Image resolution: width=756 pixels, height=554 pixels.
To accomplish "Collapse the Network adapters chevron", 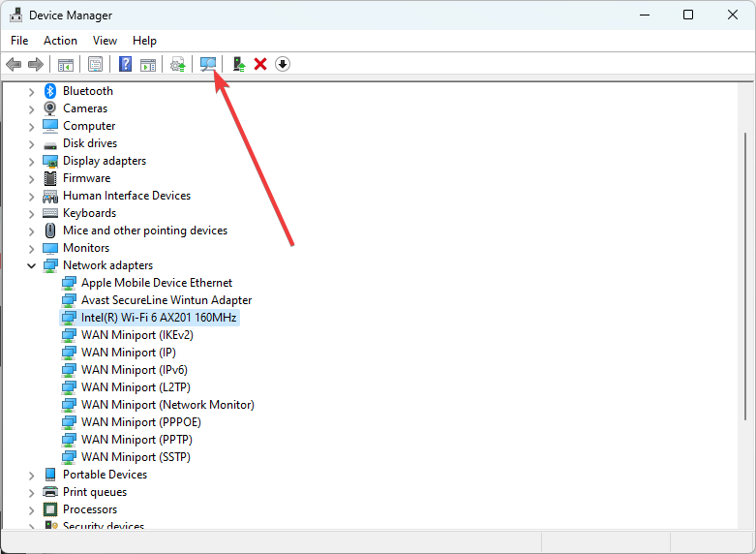I will [31, 265].
